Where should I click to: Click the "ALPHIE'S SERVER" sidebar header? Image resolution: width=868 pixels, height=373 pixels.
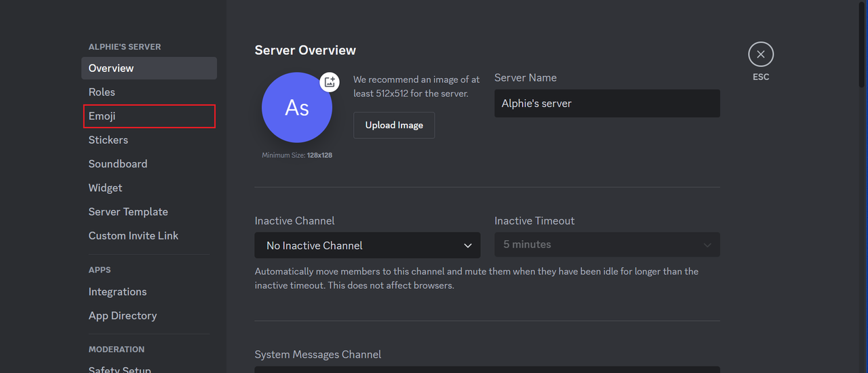(x=125, y=47)
